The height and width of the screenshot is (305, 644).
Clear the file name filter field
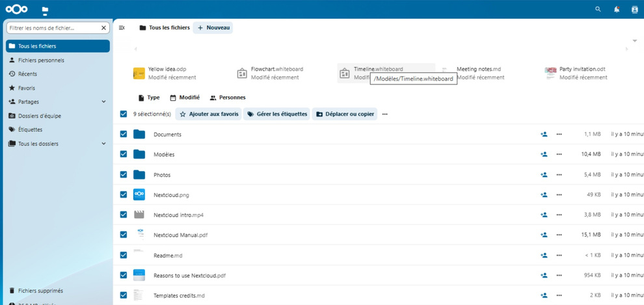point(103,28)
